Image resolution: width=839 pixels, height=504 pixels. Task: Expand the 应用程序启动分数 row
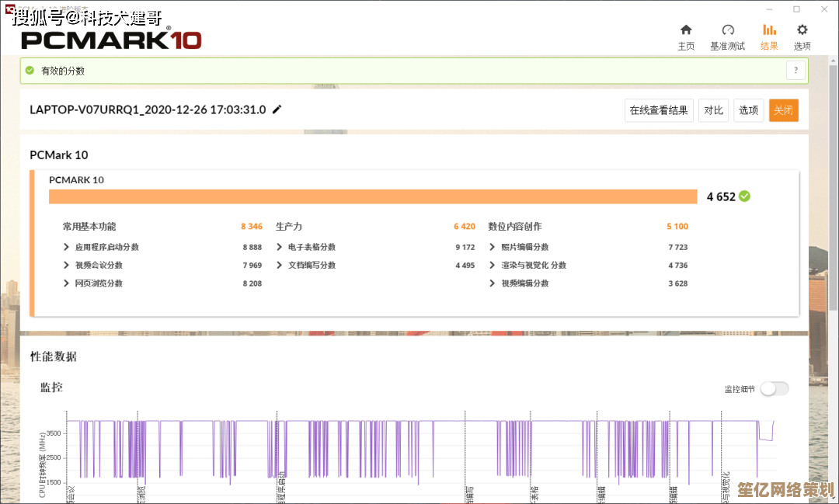click(66, 247)
